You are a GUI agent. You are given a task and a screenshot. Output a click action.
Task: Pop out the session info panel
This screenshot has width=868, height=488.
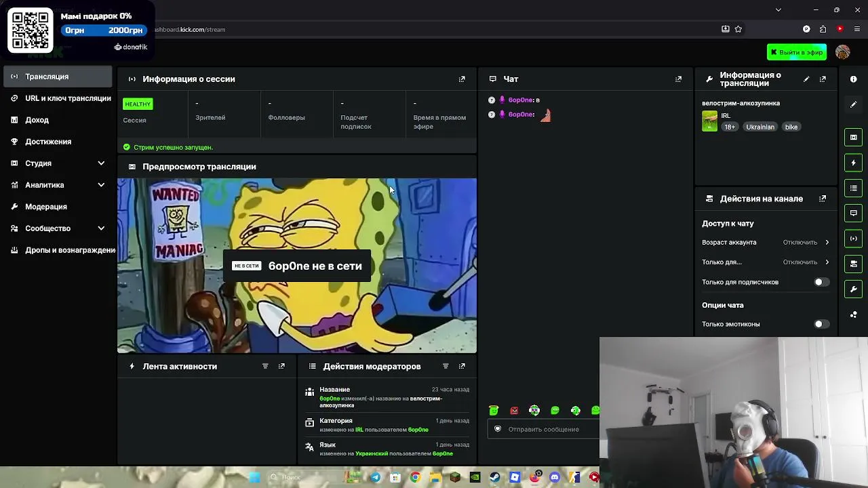[462, 79]
